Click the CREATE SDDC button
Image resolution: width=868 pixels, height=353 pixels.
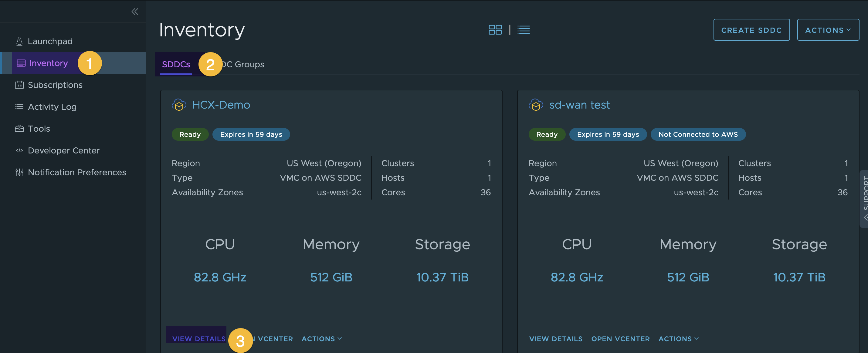(751, 30)
